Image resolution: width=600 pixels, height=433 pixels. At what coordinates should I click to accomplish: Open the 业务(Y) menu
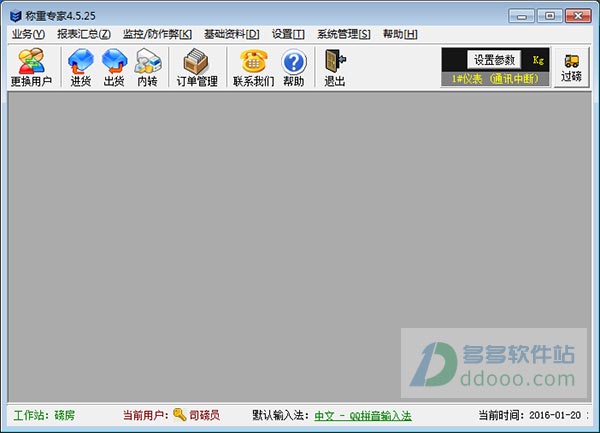point(28,34)
